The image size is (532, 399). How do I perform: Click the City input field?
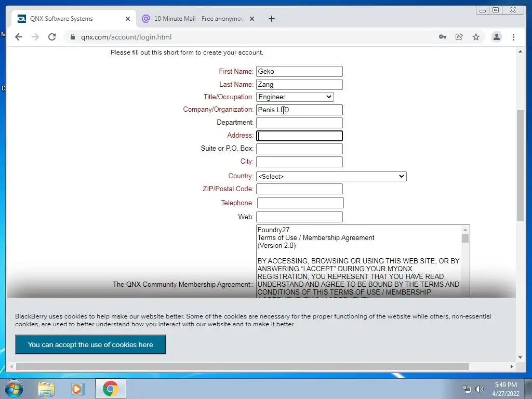299,162
